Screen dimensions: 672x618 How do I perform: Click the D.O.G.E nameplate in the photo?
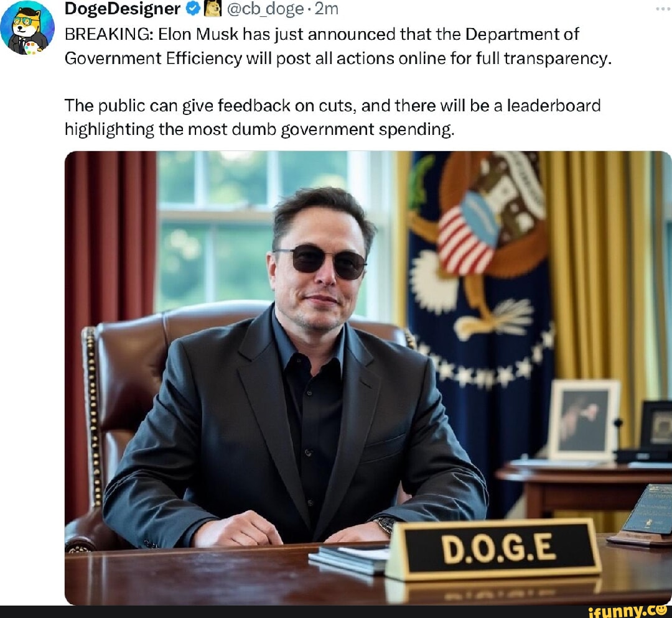(493, 550)
